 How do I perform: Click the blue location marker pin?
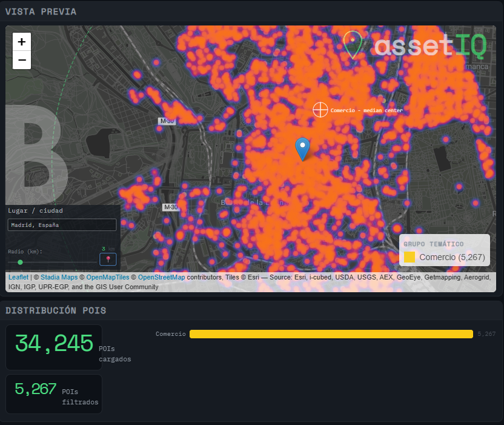(x=302, y=149)
